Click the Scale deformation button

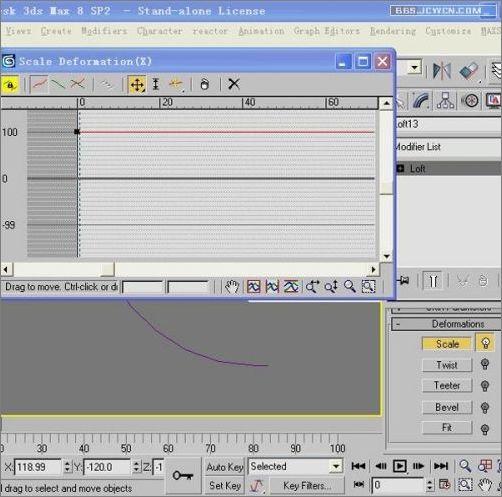(447, 344)
